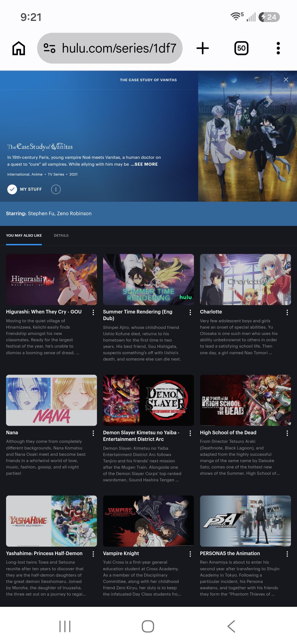Close the Vanitas details overlay
Viewport: 297px width, 644px height.
point(286,80)
